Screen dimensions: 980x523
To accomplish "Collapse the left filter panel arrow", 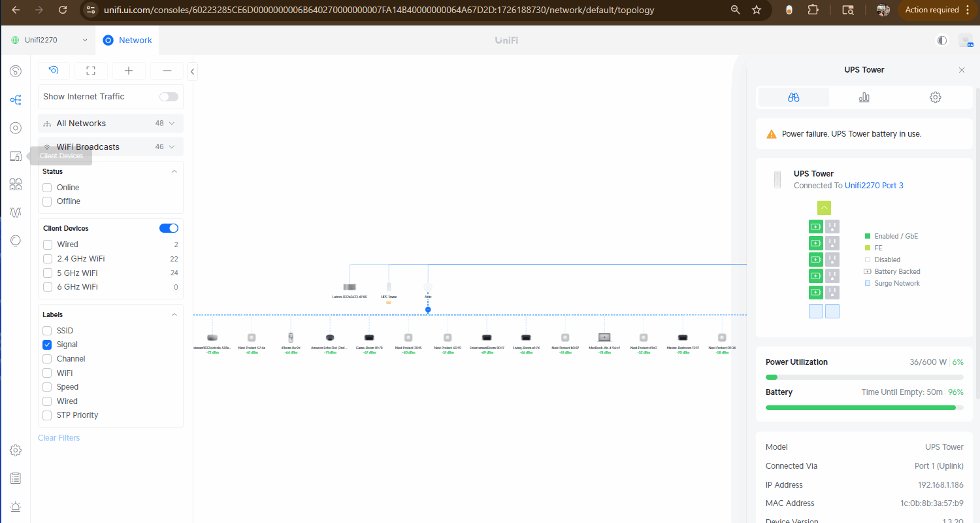I will click(x=193, y=71).
